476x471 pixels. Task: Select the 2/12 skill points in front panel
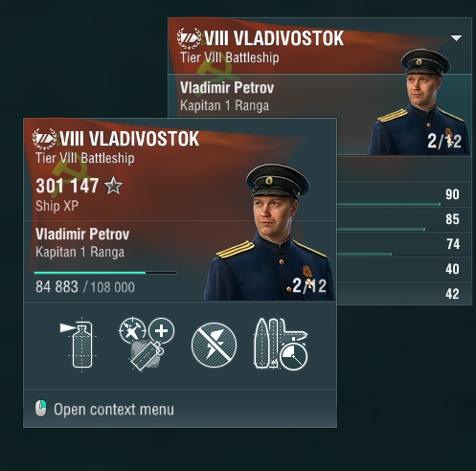pyautogui.click(x=309, y=285)
